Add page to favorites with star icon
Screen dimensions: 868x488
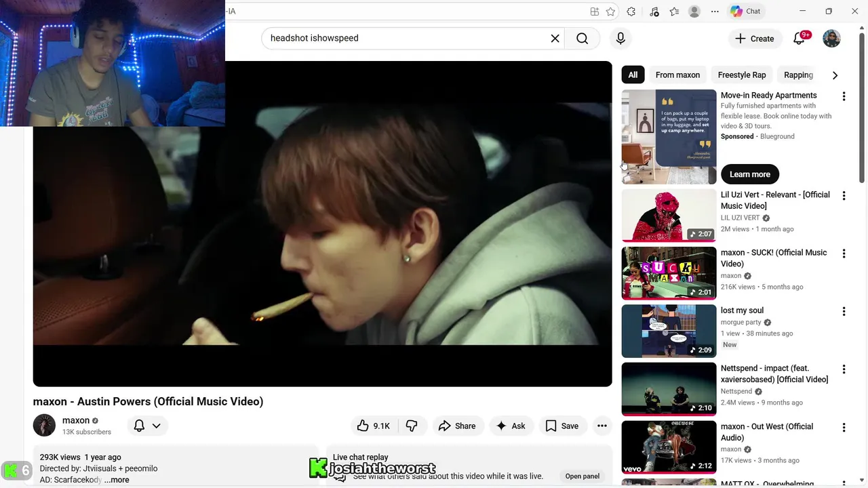(x=610, y=12)
